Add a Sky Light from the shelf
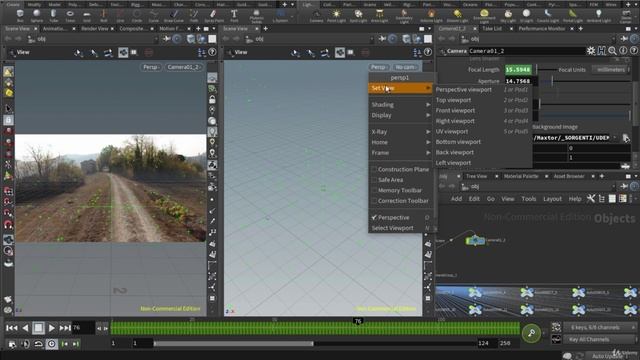Image resolution: width=640 pixels, height=360 pixels. [x=508, y=16]
